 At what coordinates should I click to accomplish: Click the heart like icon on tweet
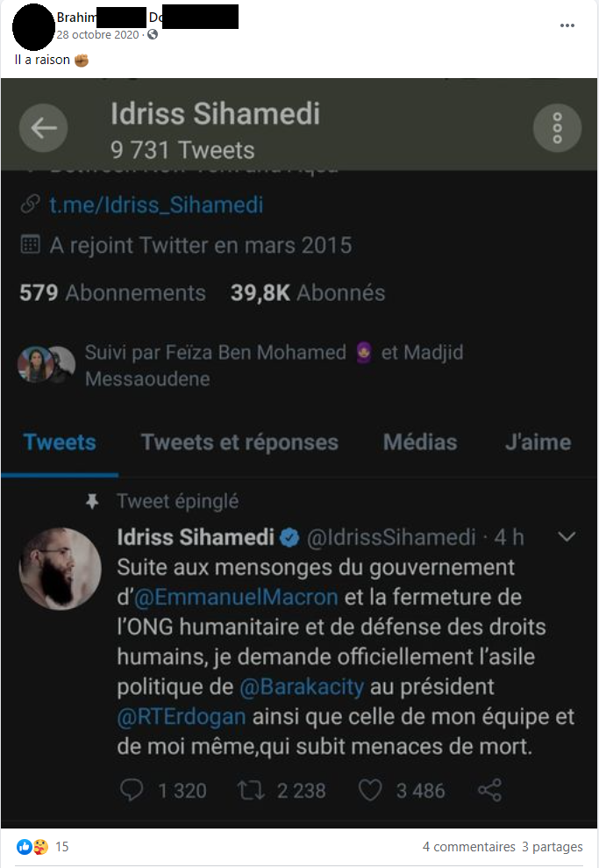(370, 791)
